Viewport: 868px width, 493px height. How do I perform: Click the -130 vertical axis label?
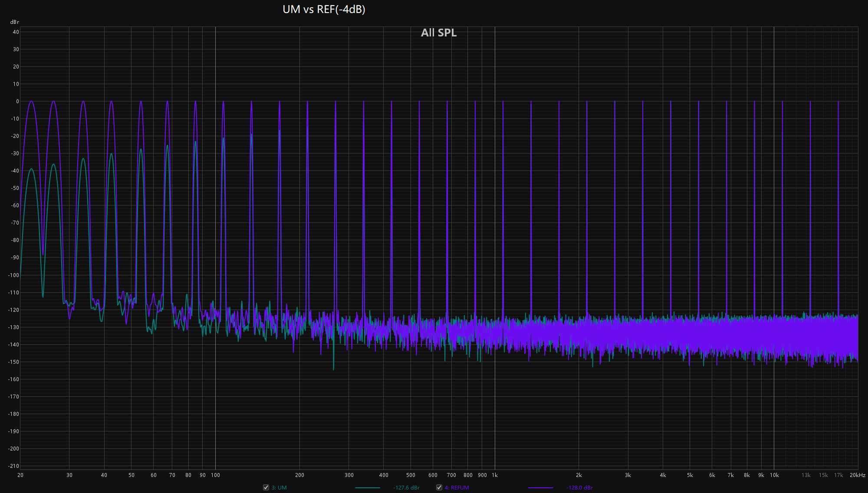14,327
